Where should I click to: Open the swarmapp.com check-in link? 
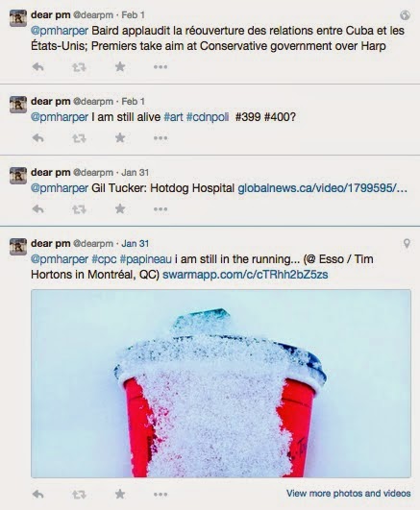click(245, 275)
